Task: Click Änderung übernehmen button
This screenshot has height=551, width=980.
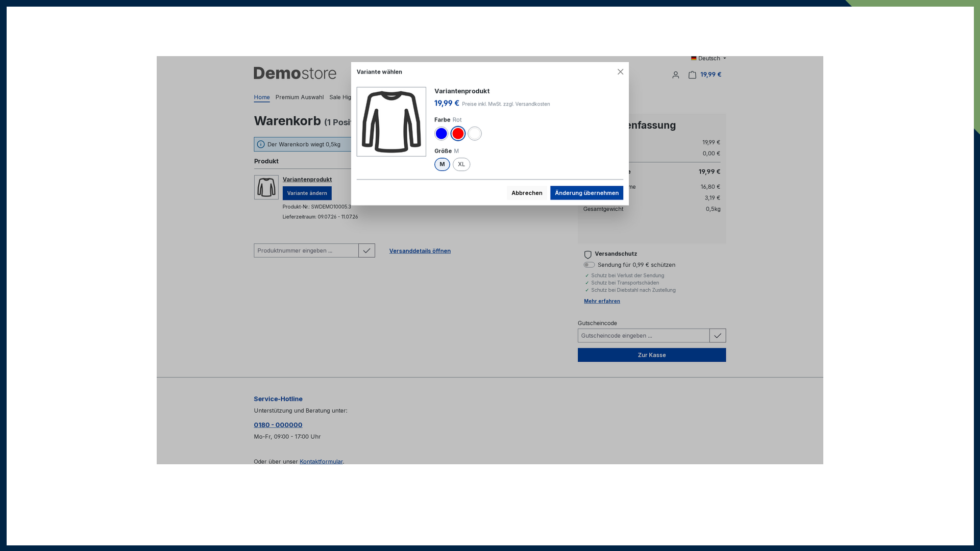Action: [x=586, y=193]
